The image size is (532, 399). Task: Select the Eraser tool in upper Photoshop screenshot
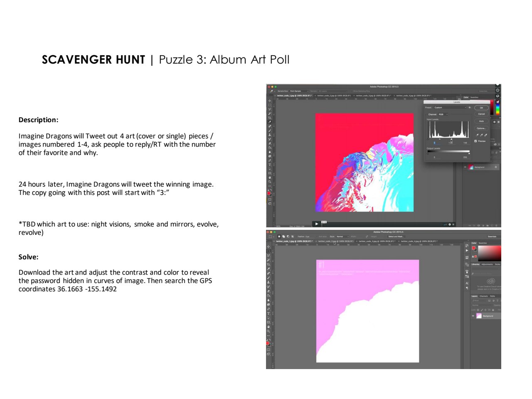pos(270,143)
